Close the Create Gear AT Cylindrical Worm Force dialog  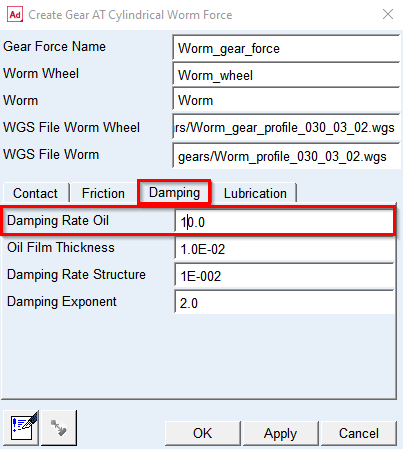click(x=388, y=14)
